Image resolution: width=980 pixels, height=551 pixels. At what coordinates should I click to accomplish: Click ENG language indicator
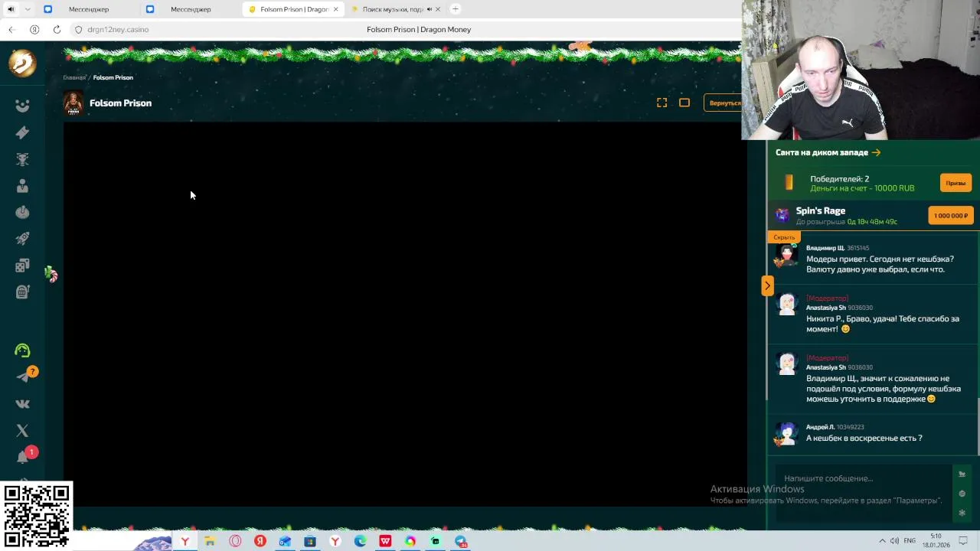pos(910,541)
